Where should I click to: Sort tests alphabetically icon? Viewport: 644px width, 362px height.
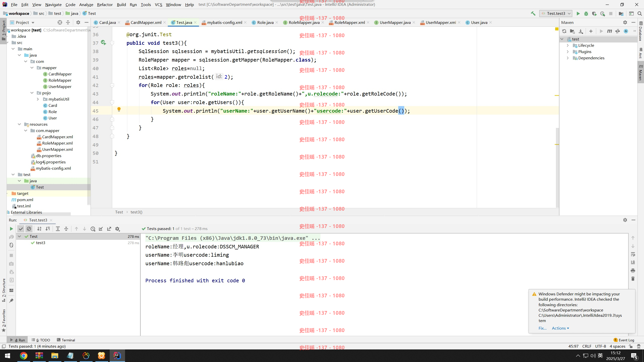point(39,229)
